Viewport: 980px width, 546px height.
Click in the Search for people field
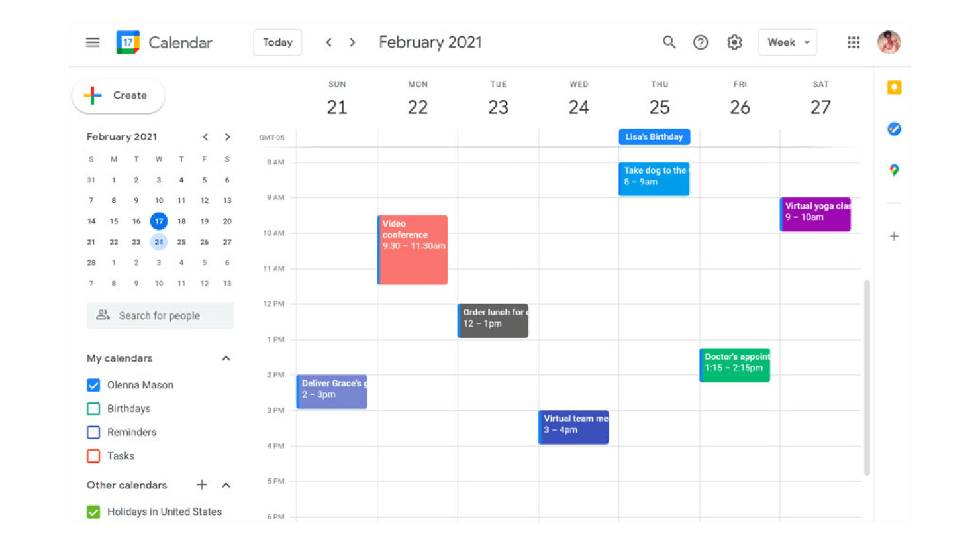160,316
